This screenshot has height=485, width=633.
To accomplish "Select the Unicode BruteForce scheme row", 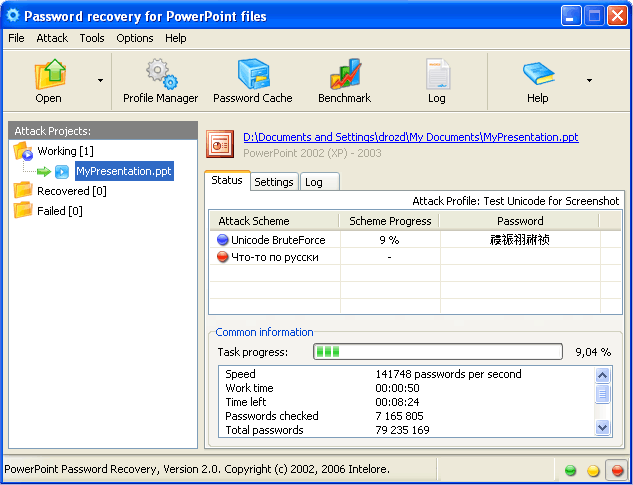I will pos(415,240).
